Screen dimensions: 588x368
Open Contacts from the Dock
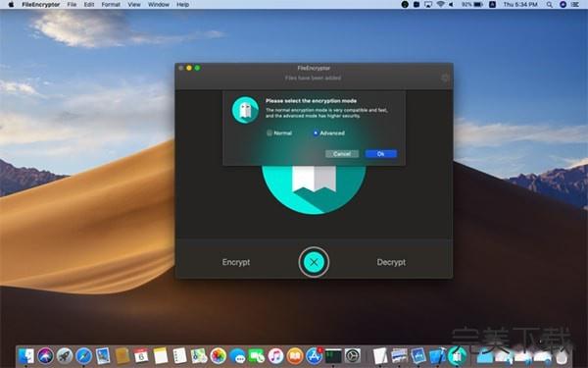click(122, 355)
